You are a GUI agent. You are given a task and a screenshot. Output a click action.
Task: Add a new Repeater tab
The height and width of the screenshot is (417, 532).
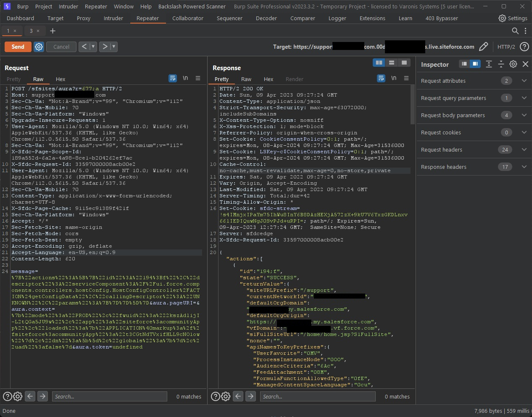pos(53,31)
